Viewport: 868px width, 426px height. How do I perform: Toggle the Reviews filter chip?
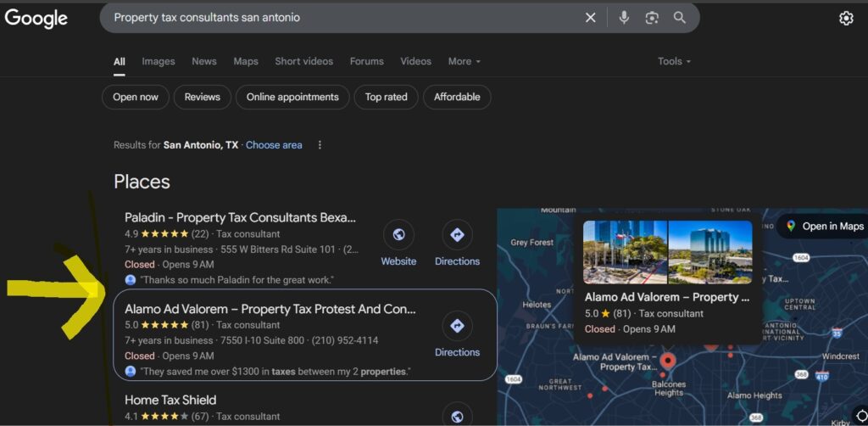(202, 97)
